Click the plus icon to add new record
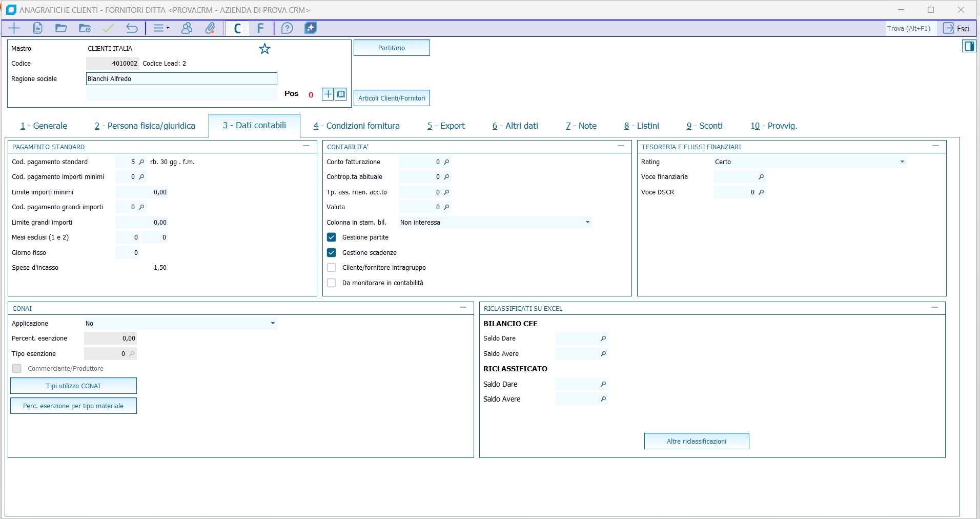Viewport: 980px width, 519px height. (x=14, y=28)
